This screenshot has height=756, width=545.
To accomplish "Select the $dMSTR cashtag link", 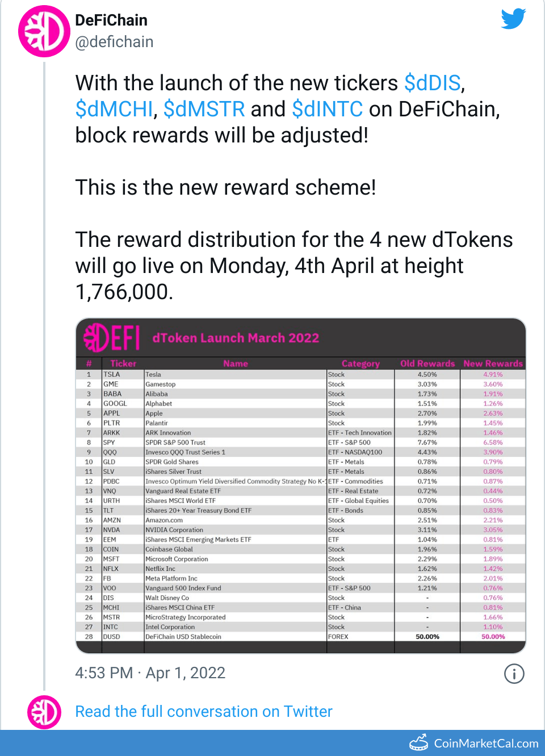I will click(204, 109).
